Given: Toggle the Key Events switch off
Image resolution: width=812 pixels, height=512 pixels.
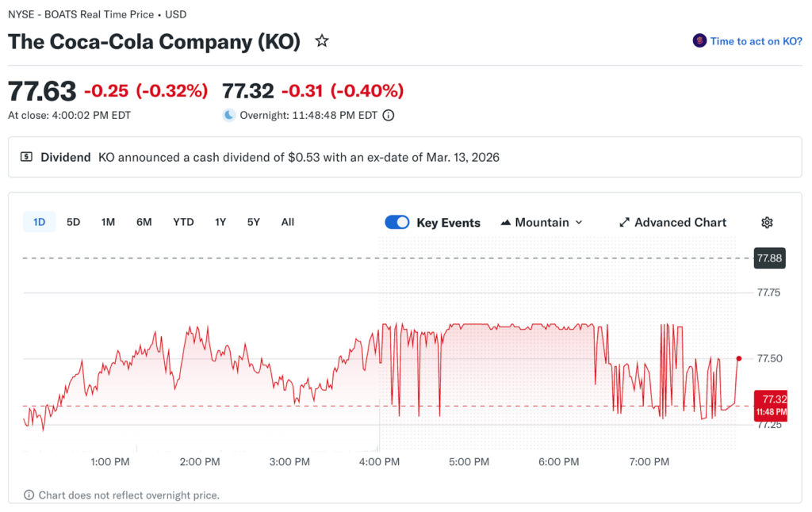Looking at the screenshot, I should point(397,223).
